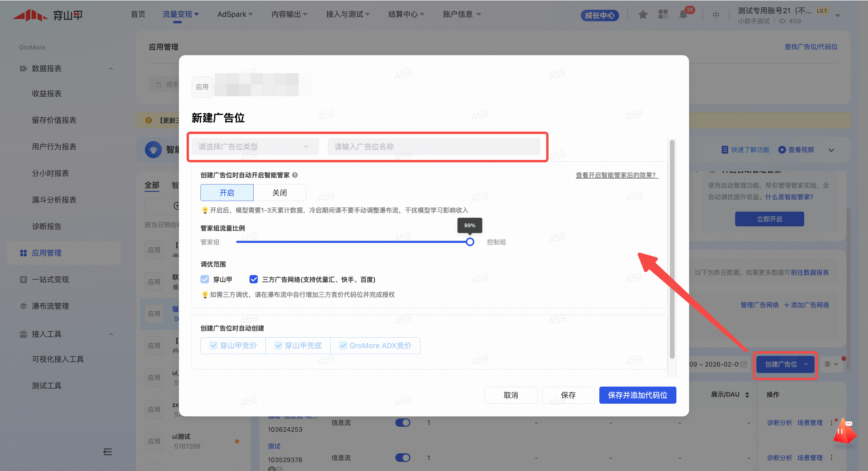Click the help question mark beside 智能管家

coord(295,175)
